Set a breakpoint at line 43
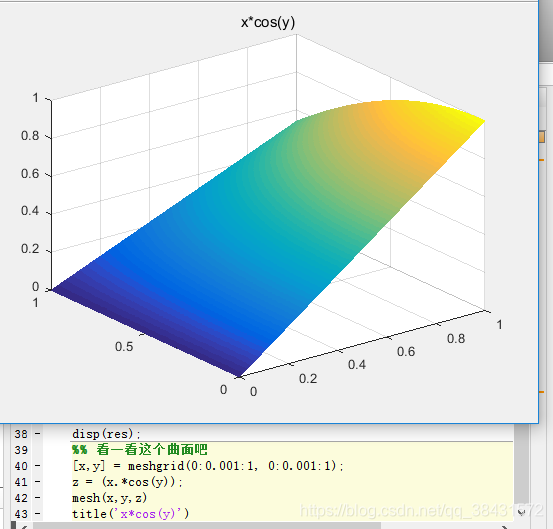Image resolution: width=553 pixels, height=529 pixels. [x=37, y=514]
